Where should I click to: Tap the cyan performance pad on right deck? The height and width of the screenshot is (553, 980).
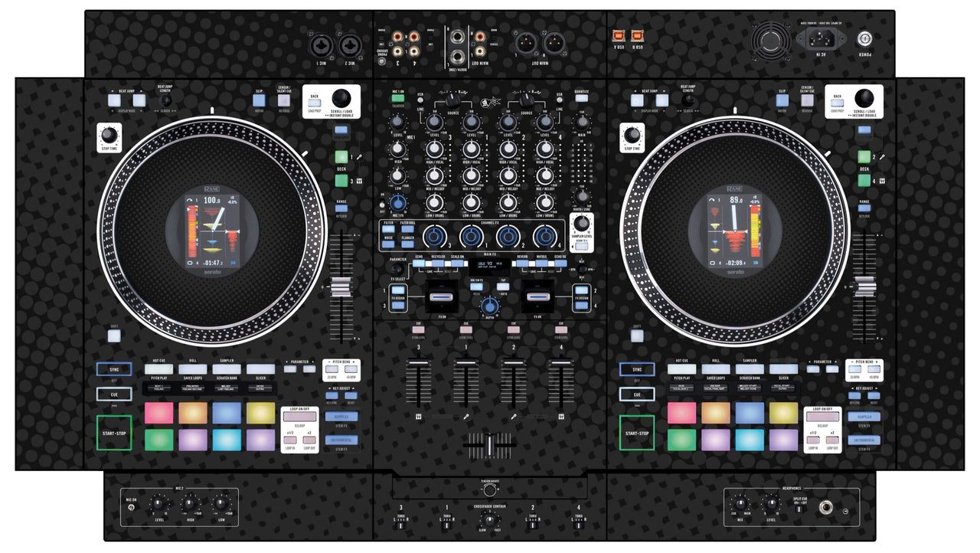(749, 440)
